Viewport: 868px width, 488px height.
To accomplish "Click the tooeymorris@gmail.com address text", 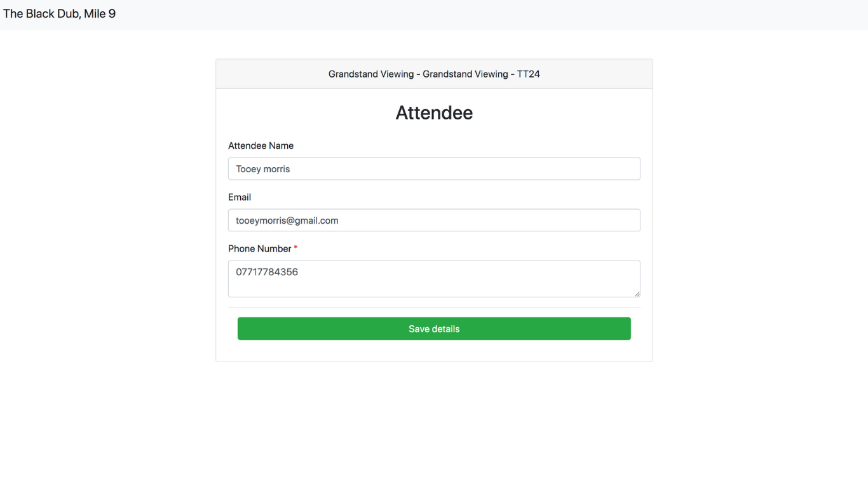I will point(287,220).
